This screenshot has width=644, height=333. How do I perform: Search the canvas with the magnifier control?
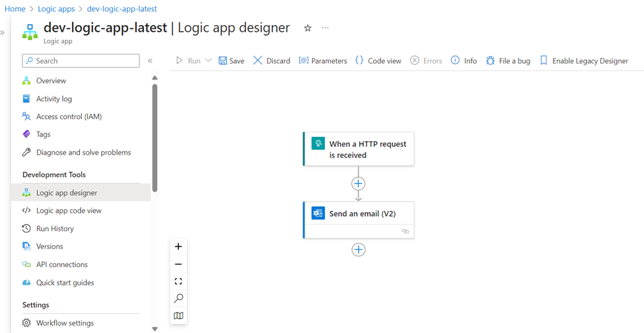178,299
